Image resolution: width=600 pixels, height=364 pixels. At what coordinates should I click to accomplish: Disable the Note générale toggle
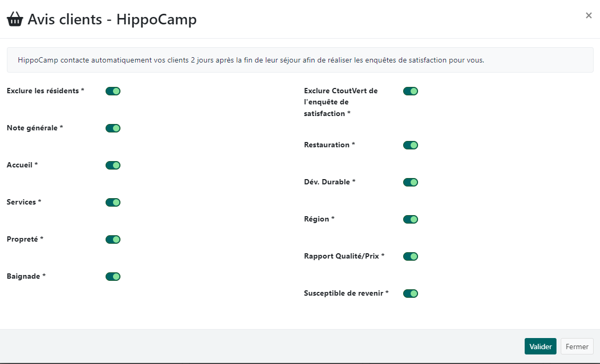[x=113, y=128]
